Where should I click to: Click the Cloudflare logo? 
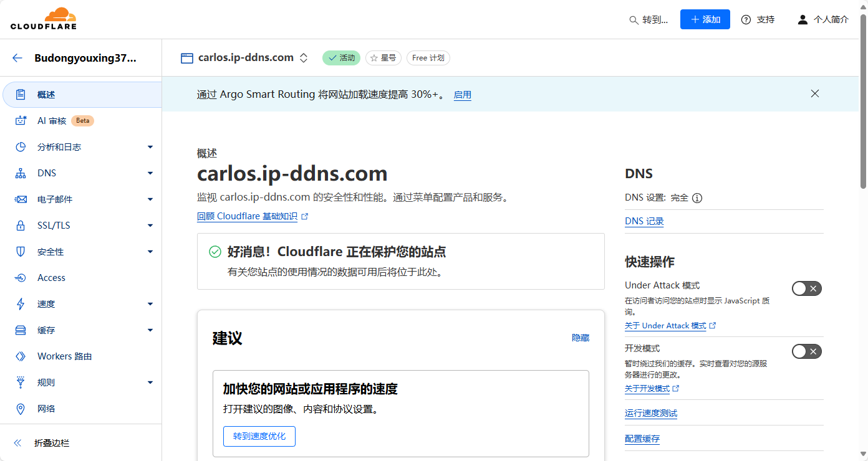(x=44, y=19)
